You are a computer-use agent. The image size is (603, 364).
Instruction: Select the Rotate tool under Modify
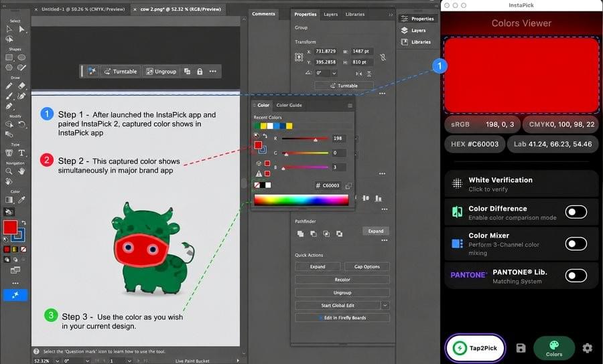pos(22,124)
